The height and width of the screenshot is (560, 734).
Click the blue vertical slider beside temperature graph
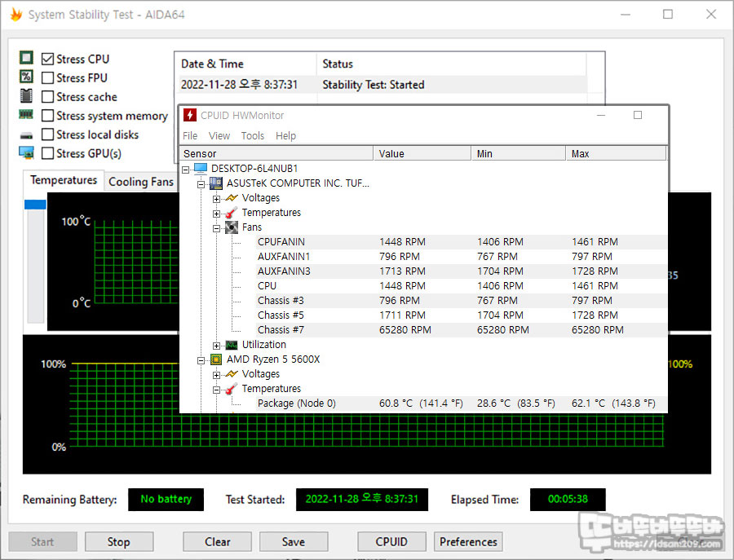(35, 205)
